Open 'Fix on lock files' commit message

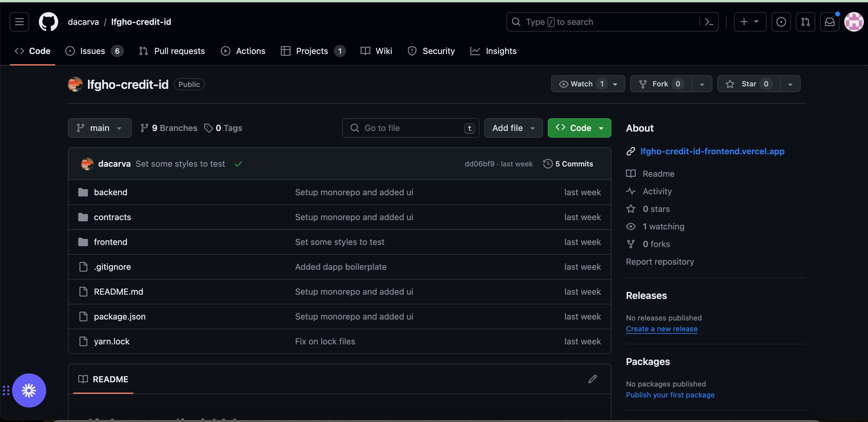pos(325,342)
